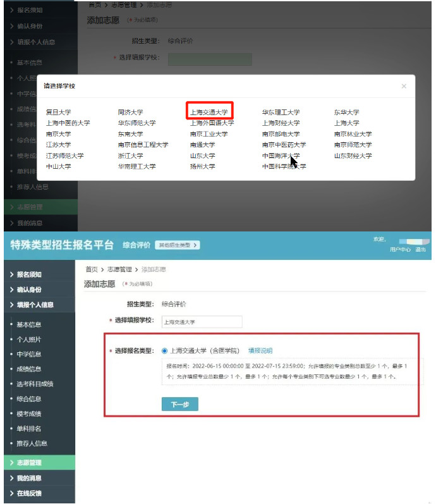Click 退出 to log out
Viewport: 436px width, 504px height.
pyautogui.click(x=420, y=249)
